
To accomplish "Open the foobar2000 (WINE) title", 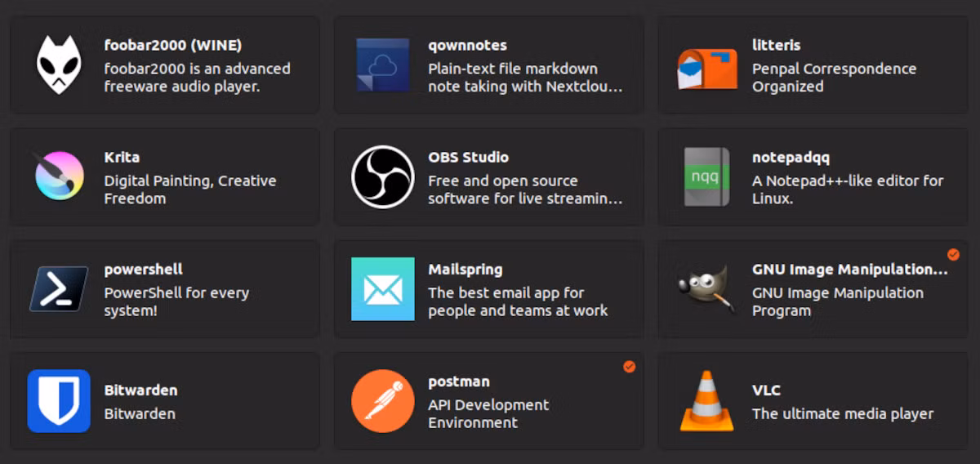I will 173,45.
